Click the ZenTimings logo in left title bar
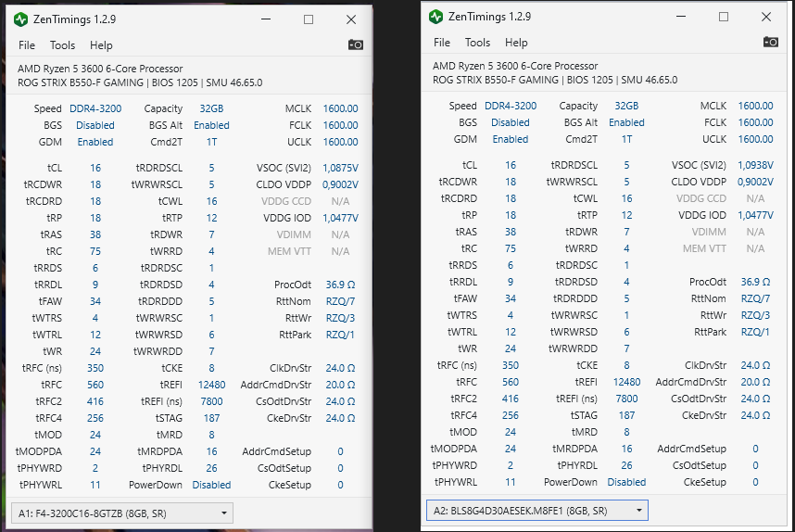 [x=21, y=19]
